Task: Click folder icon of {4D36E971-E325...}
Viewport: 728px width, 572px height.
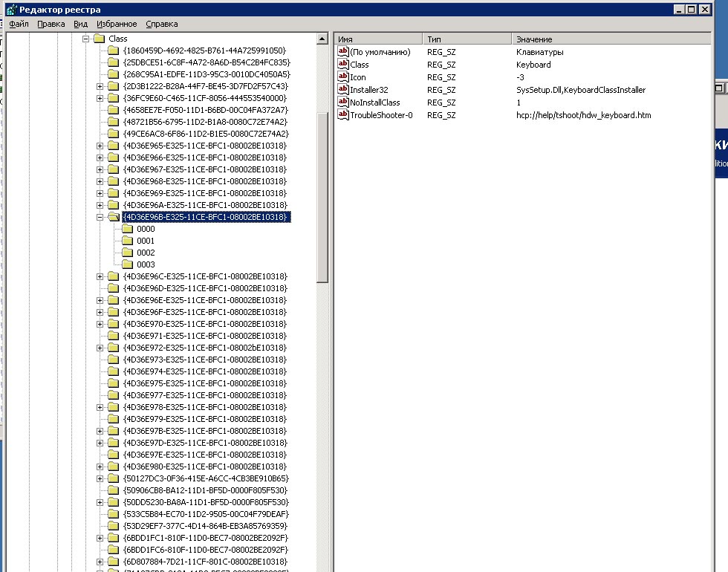Action: click(x=113, y=336)
